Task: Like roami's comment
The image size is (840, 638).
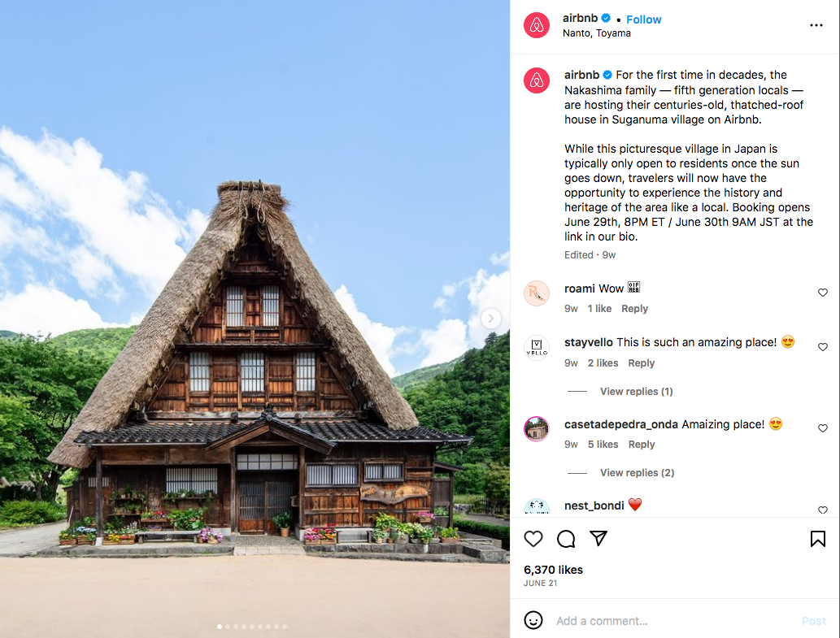Action: pos(823,293)
